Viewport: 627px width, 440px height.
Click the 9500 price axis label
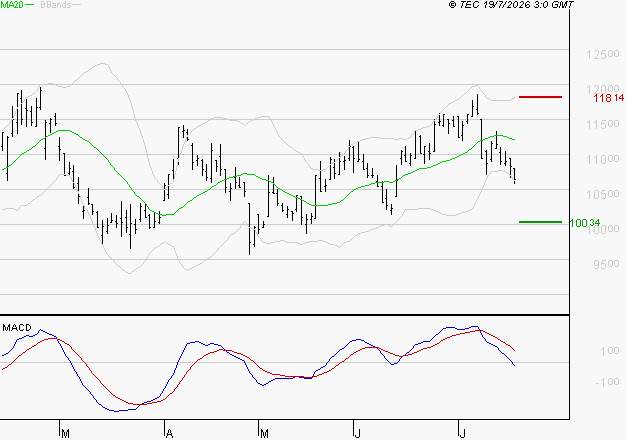606,264
